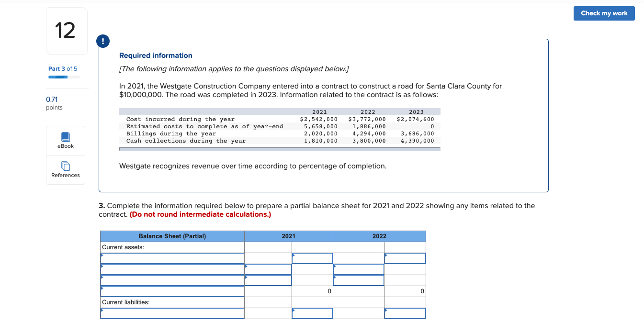Click the Part 3 of 5 label
644x322 pixels.
(63, 69)
